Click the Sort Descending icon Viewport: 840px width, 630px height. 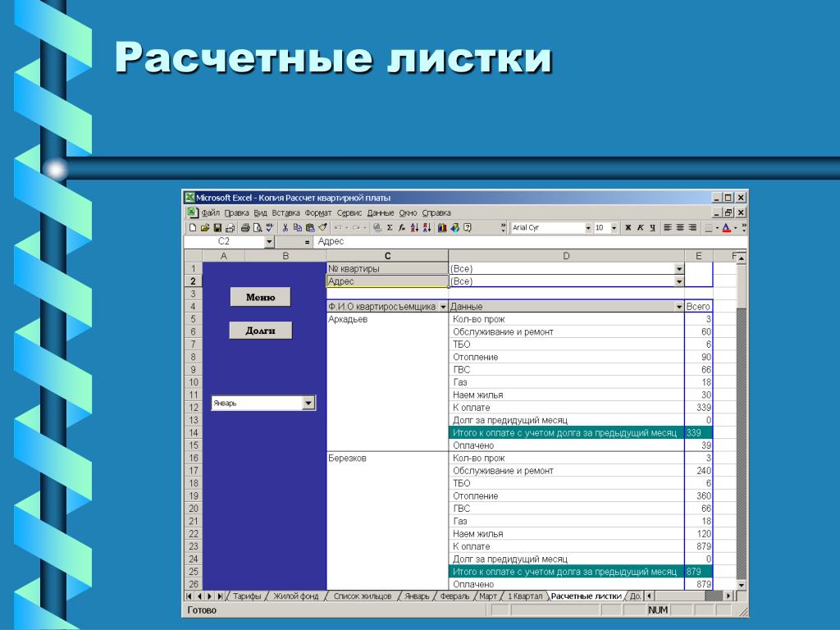pyautogui.click(x=427, y=228)
